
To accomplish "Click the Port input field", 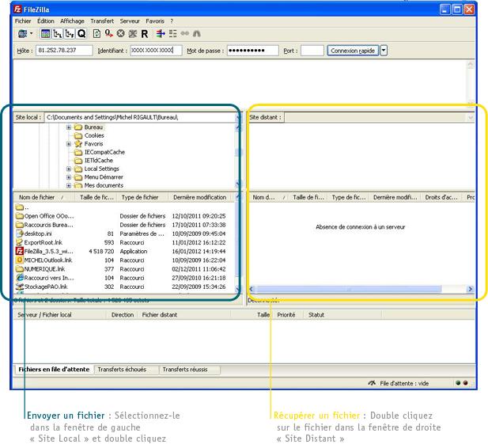I will click(x=312, y=51).
